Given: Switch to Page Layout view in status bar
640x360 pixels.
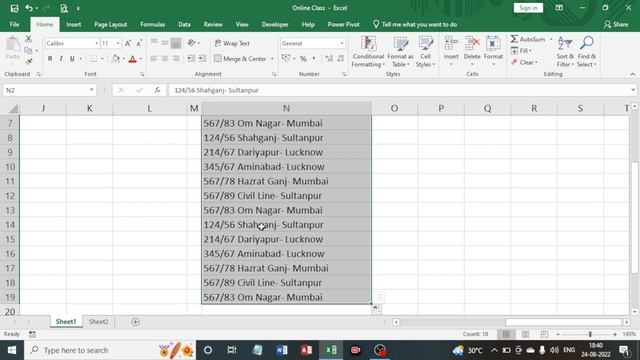Looking at the screenshot, I should tap(525, 334).
